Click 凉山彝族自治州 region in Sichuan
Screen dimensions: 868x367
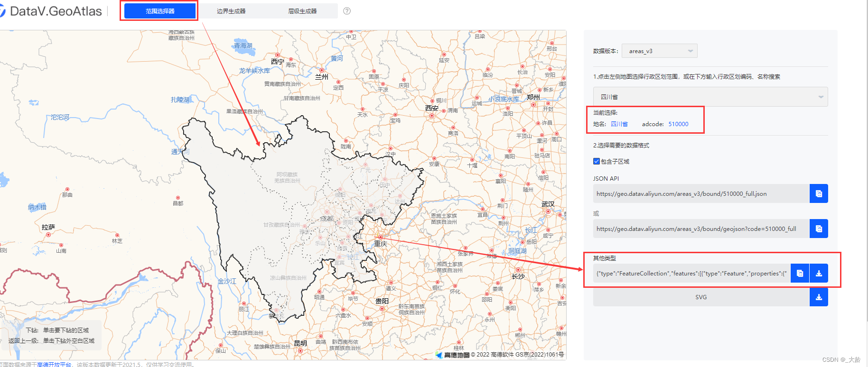pos(288,278)
